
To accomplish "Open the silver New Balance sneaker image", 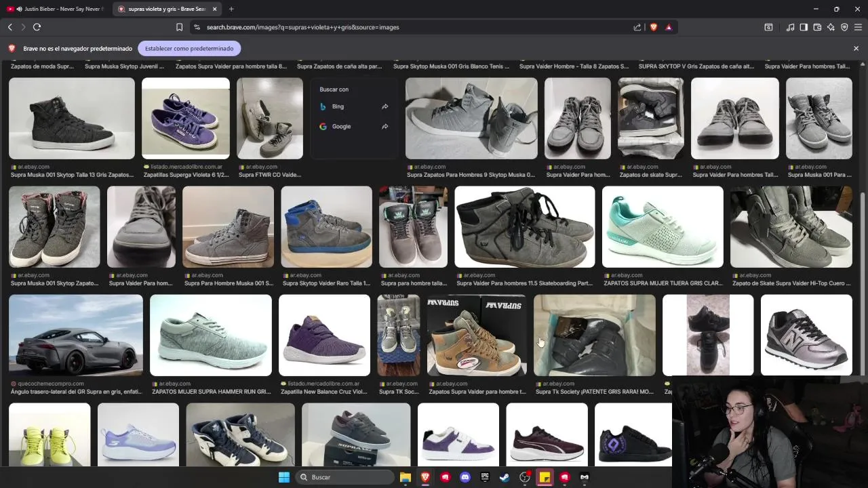I will pos(806,335).
